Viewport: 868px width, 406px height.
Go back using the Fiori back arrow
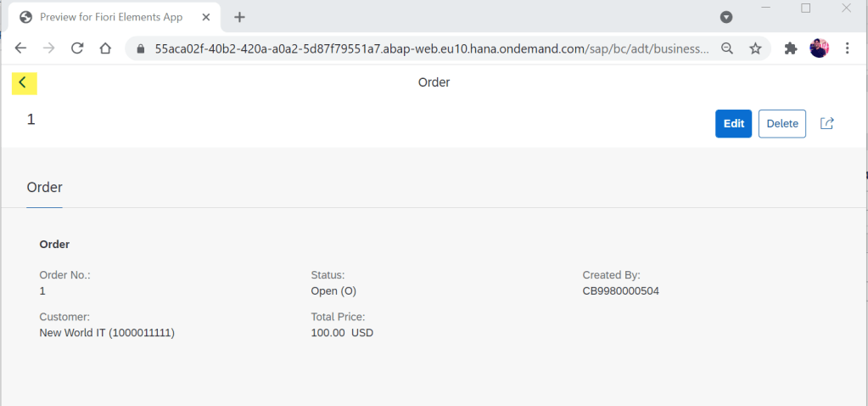coord(23,82)
